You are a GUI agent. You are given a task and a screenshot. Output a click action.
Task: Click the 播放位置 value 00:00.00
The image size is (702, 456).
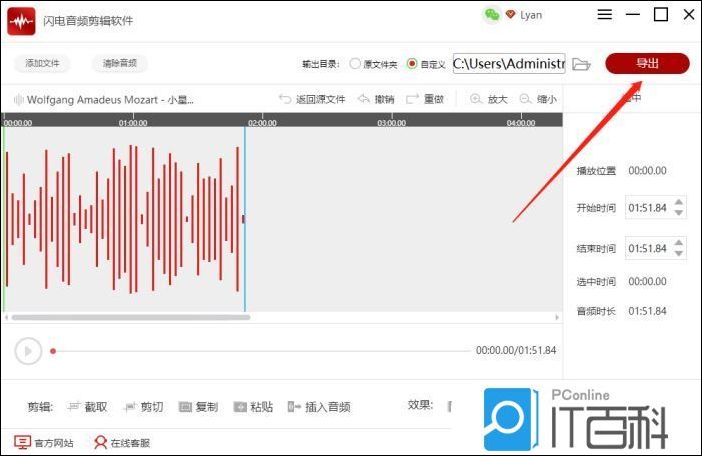[647, 170]
